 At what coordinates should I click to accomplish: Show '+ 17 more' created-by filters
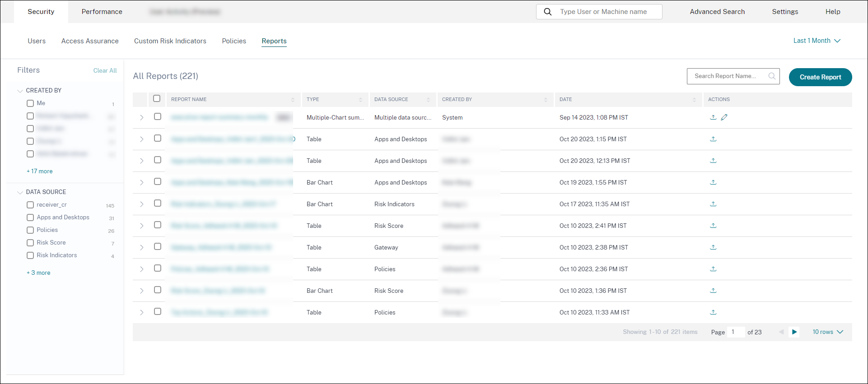[x=40, y=171]
